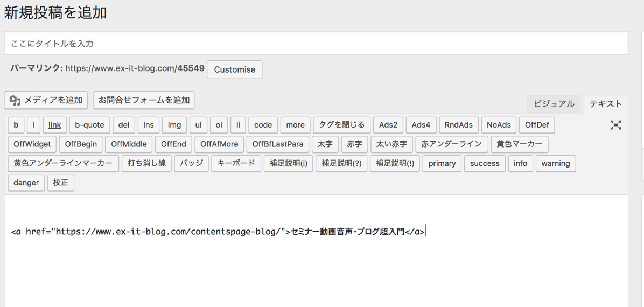Insert image with img button
The width and height of the screenshot is (644, 307).
(x=174, y=125)
